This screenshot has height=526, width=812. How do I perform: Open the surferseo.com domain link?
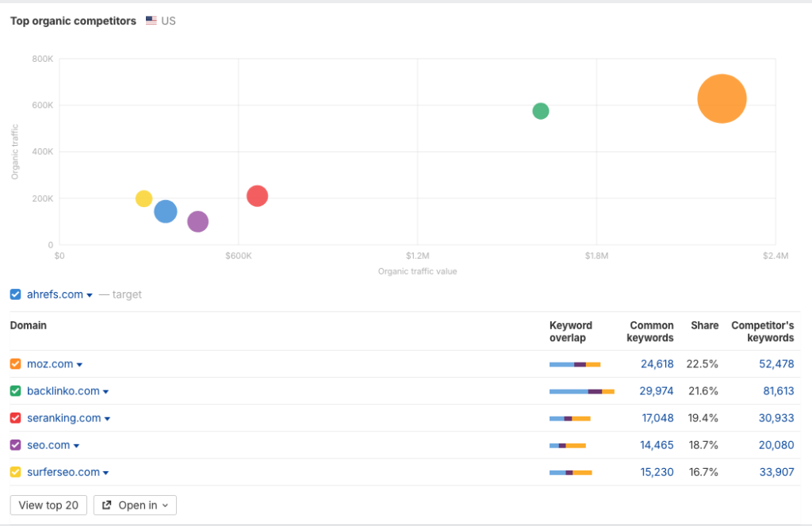[x=63, y=472]
